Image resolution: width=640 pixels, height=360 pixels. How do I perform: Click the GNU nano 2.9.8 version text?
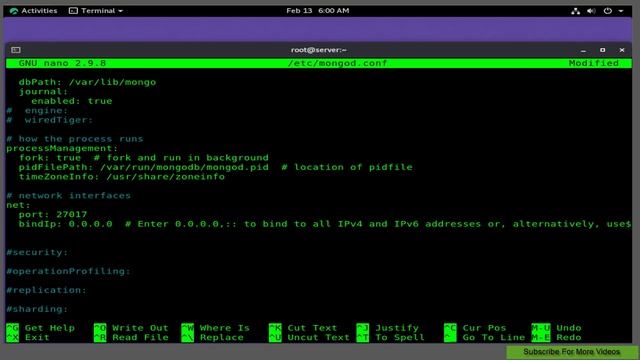(x=62, y=63)
